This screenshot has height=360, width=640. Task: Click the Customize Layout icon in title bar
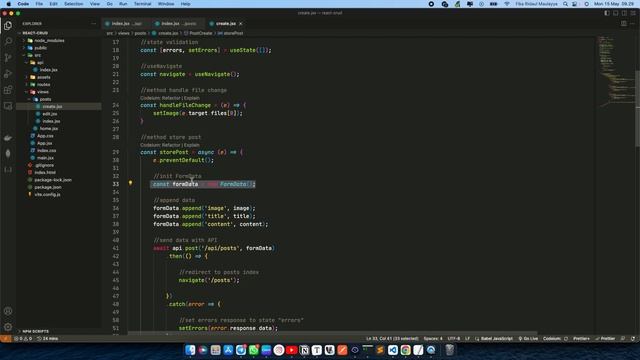pyautogui.click(x=633, y=13)
